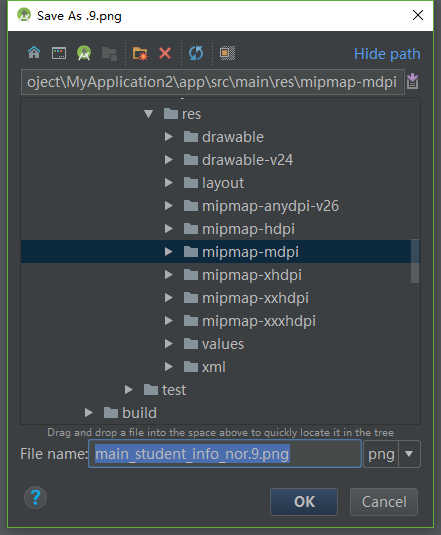Select the mipmap-mdpi folder
The height and width of the screenshot is (535, 441).
click(241, 252)
